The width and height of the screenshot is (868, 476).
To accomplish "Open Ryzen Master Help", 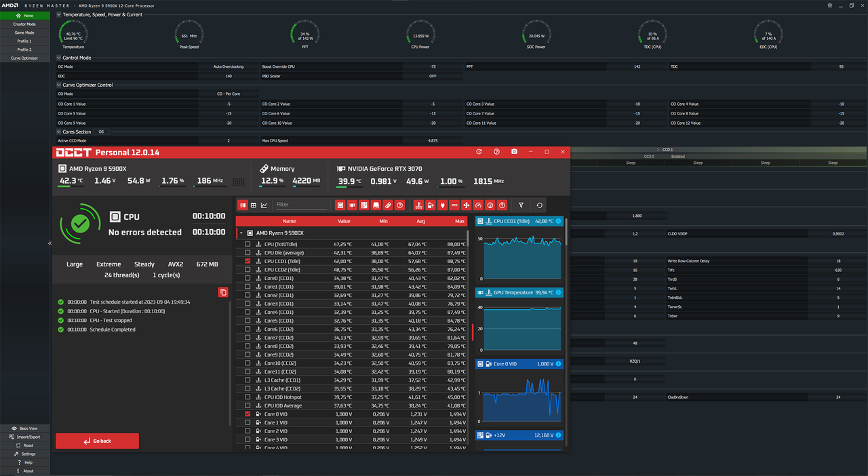I will pos(24,462).
